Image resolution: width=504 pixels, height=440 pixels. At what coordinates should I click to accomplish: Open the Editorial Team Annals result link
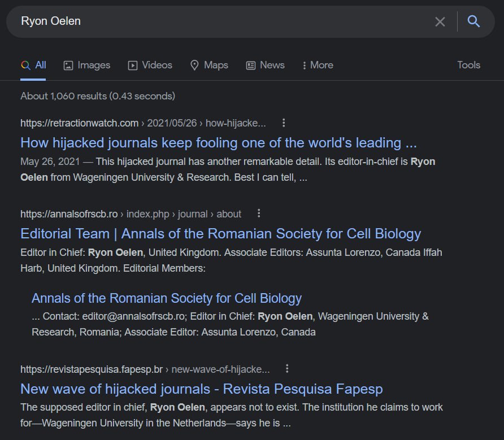(x=220, y=233)
